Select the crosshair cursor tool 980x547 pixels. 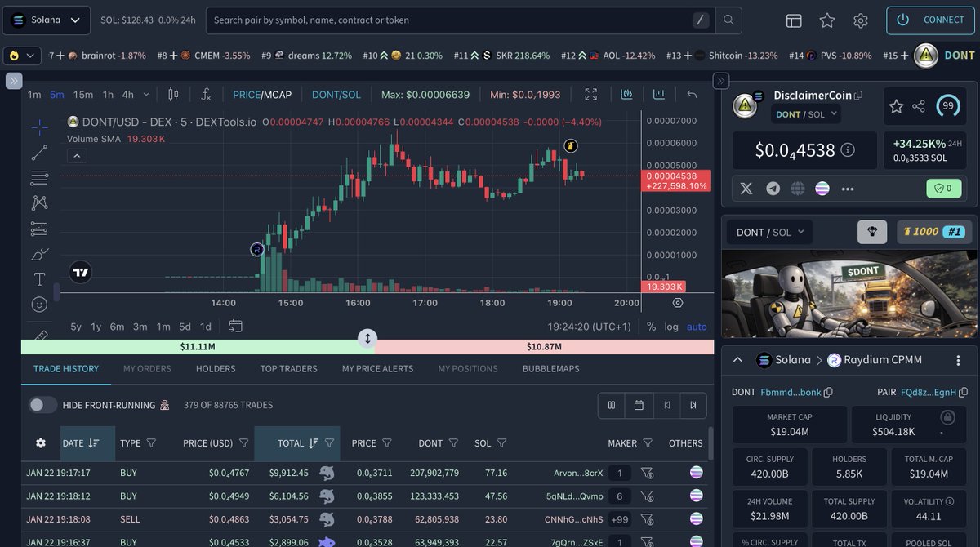[x=39, y=127]
